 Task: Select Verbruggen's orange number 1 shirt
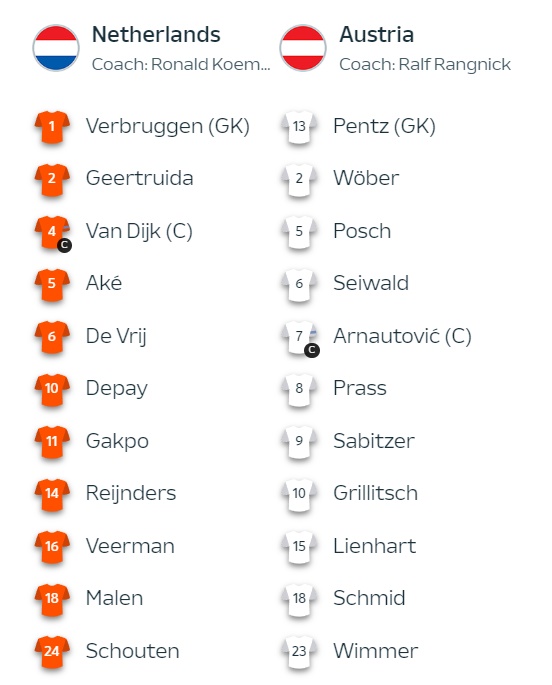(52, 127)
